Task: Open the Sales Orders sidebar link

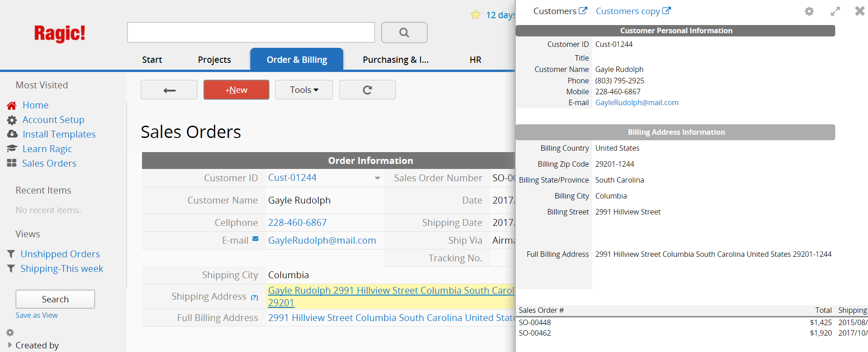Action: [49, 163]
